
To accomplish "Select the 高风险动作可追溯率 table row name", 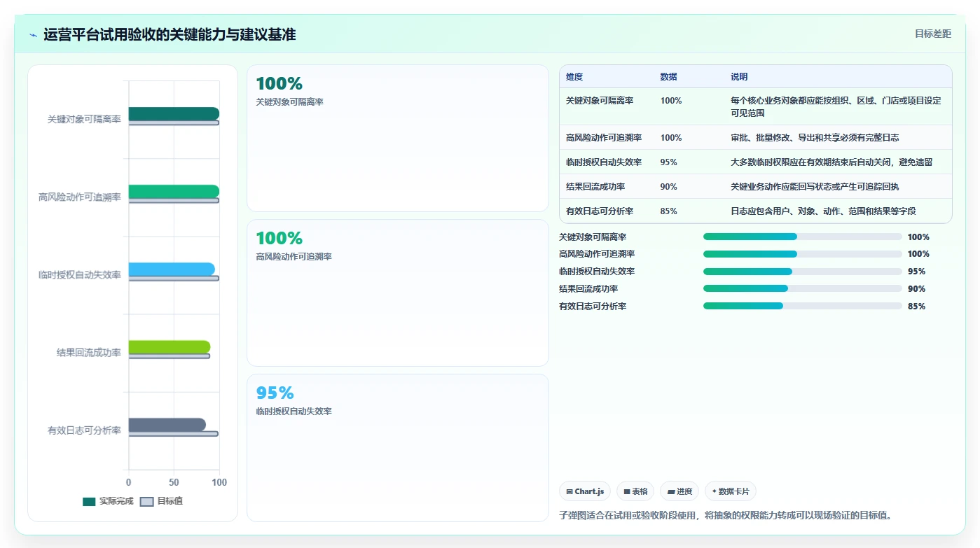I will pos(604,137).
